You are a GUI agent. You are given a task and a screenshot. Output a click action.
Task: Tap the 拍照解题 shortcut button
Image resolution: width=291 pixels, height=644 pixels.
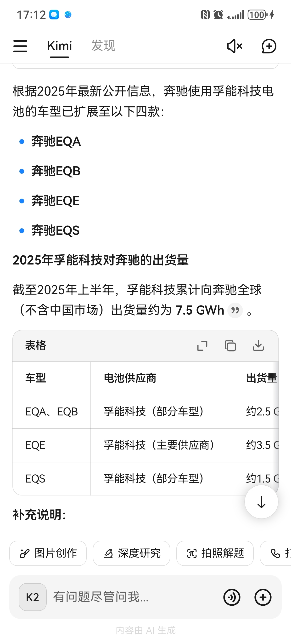(215, 553)
